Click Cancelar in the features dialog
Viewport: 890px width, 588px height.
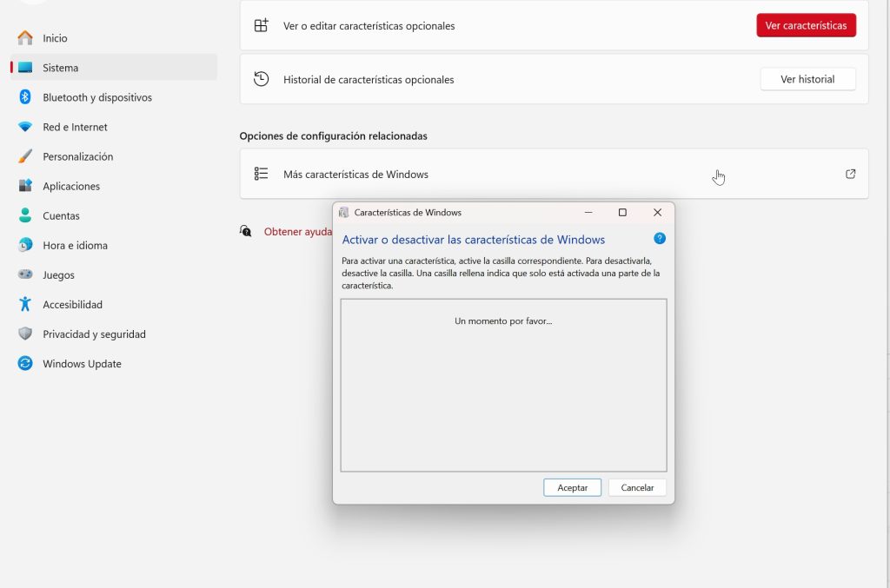click(x=637, y=487)
